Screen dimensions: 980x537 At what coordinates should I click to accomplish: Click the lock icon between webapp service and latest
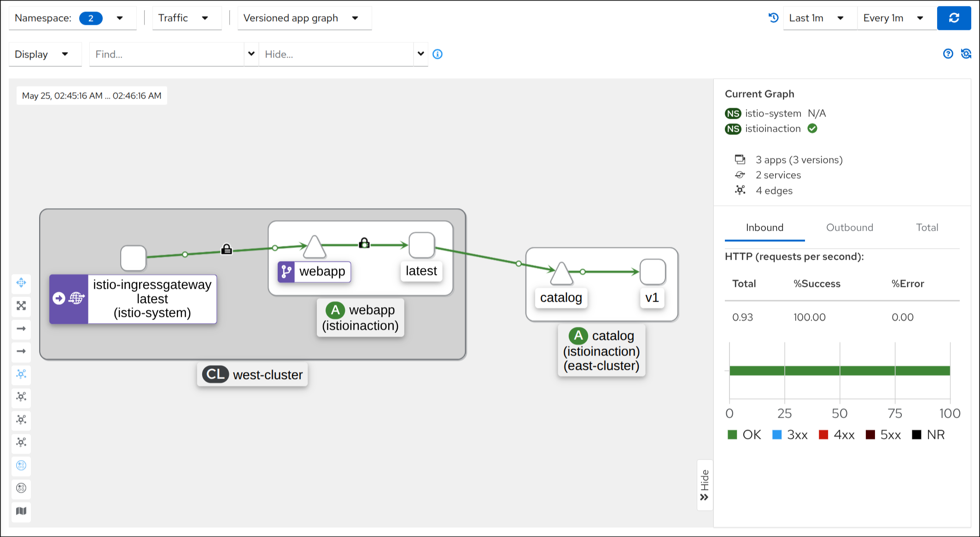click(364, 243)
